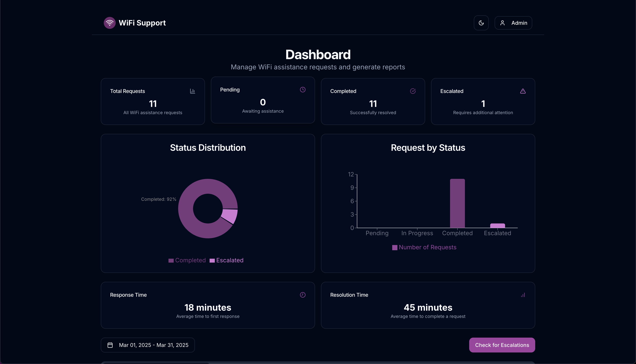Image resolution: width=636 pixels, height=364 pixels.
Task: Click the warning triangle icon in Escalated card
Action: [523, 91]
